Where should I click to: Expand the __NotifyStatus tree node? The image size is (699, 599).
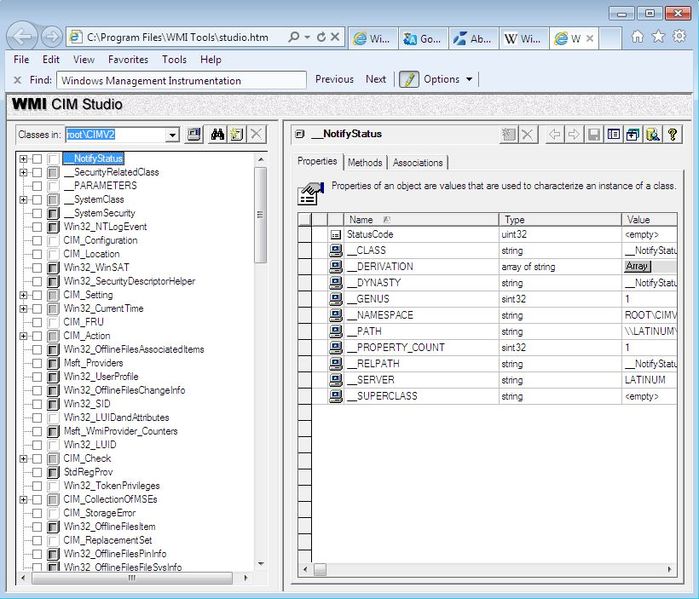point(23,159)
